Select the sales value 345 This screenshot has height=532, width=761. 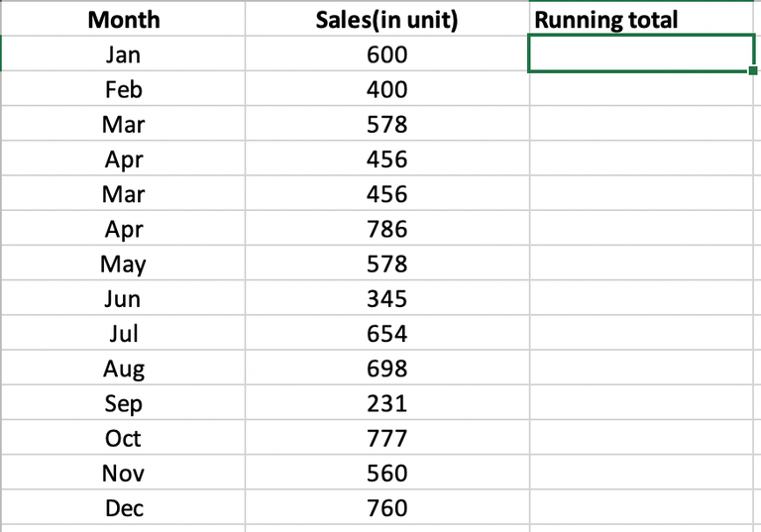click(x=386, y=298)
